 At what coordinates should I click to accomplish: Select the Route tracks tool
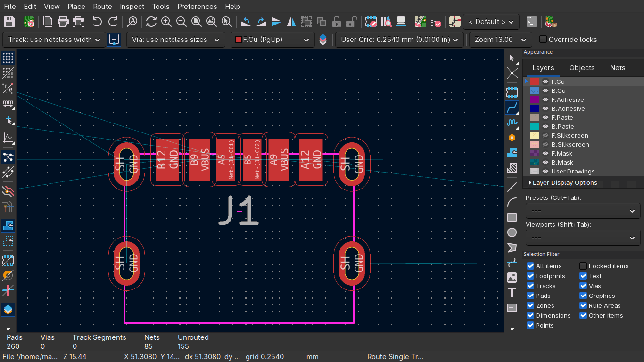point(512,107)
